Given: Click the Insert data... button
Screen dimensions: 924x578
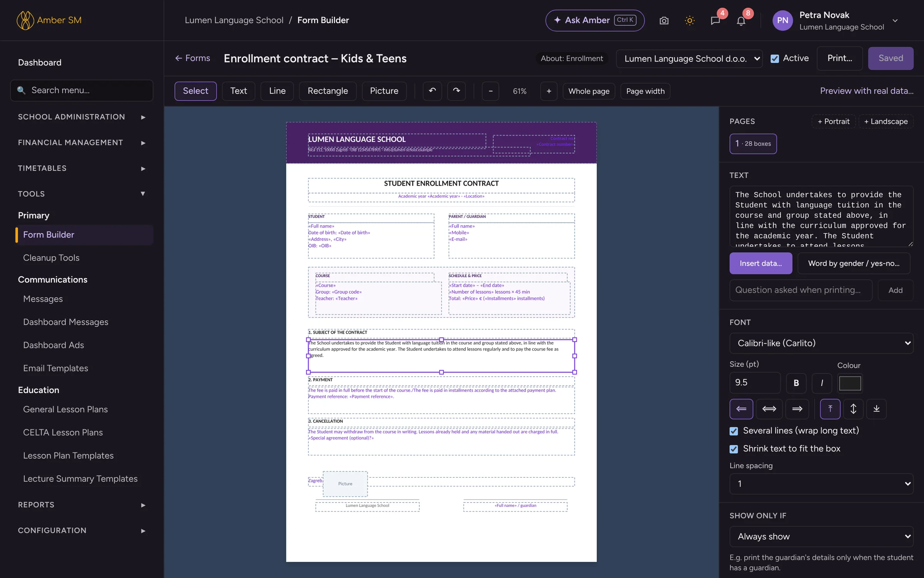Looking at the screenshot, I should click(x=761, y=264).
